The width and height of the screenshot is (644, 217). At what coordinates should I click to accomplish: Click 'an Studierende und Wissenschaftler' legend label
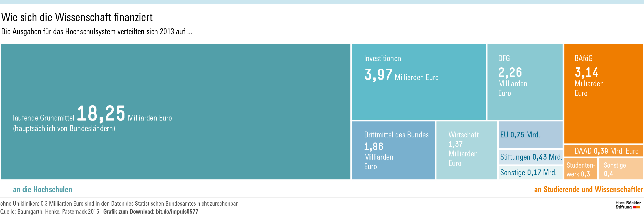588,189
